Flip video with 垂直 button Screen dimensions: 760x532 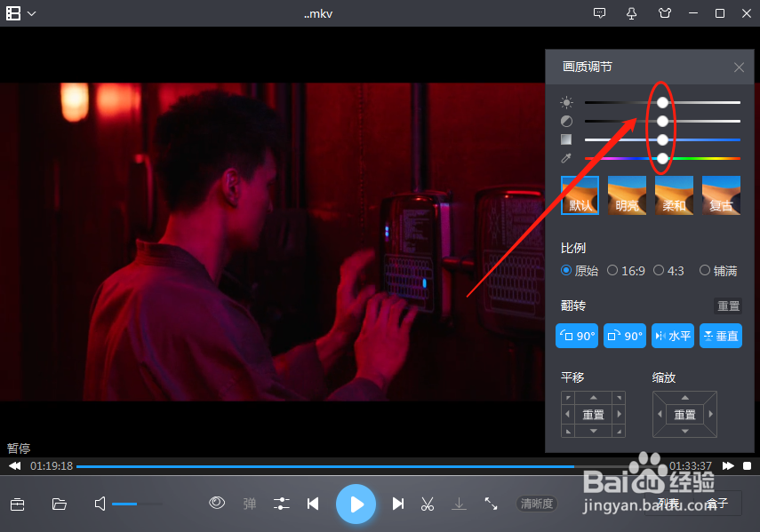pyautogui.click(x=721, y=336)
